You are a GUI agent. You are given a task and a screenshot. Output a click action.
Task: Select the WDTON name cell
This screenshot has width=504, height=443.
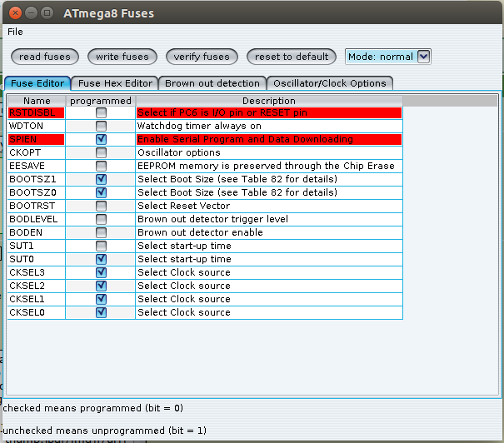pos(37,126)
